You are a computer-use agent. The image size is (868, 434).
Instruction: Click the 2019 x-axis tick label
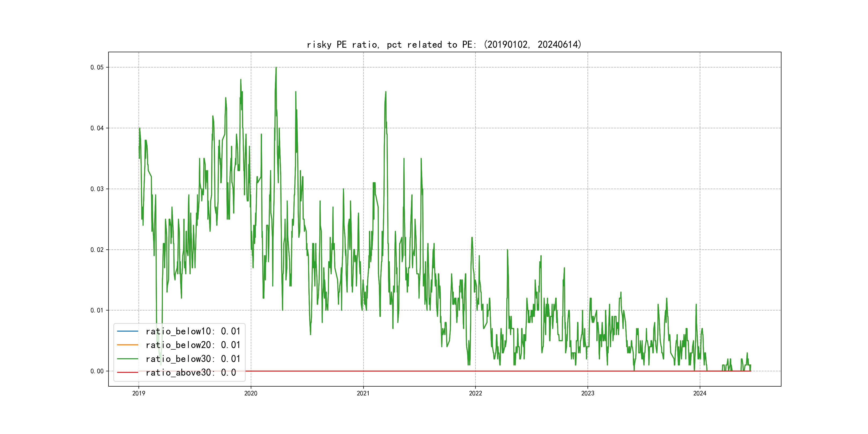[139, 393]
